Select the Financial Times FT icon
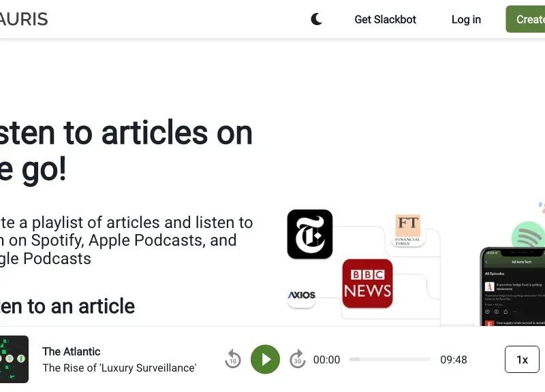The width and height of the screenshot is (545, 392). [408, 229]
